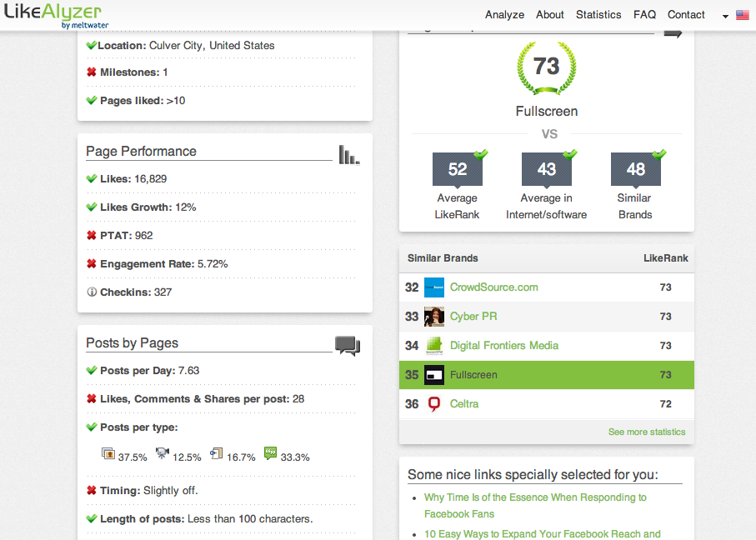This screenshot has width=756, height=540.
Task: Click the red X next to Milestones
Action: point(91,72)
